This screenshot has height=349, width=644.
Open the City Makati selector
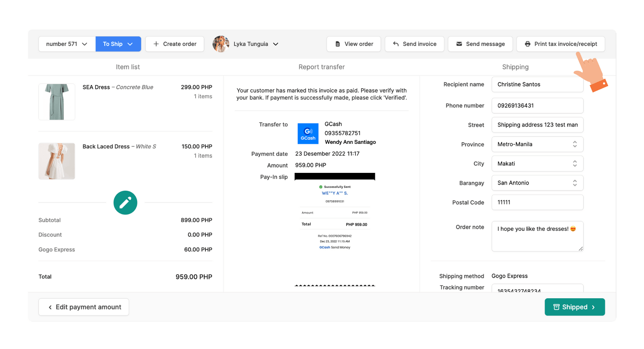tap(537, 164)
